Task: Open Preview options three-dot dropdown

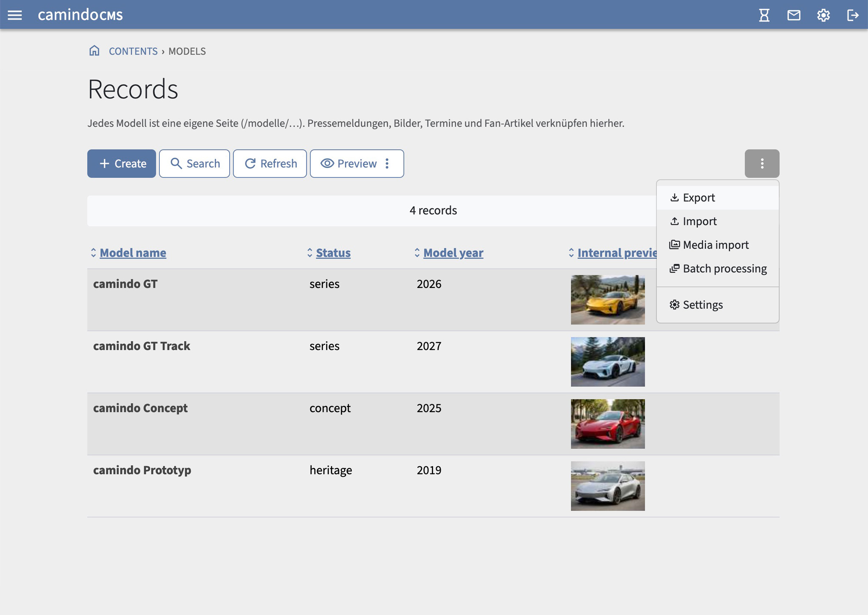Action: (x=387, y=163)
